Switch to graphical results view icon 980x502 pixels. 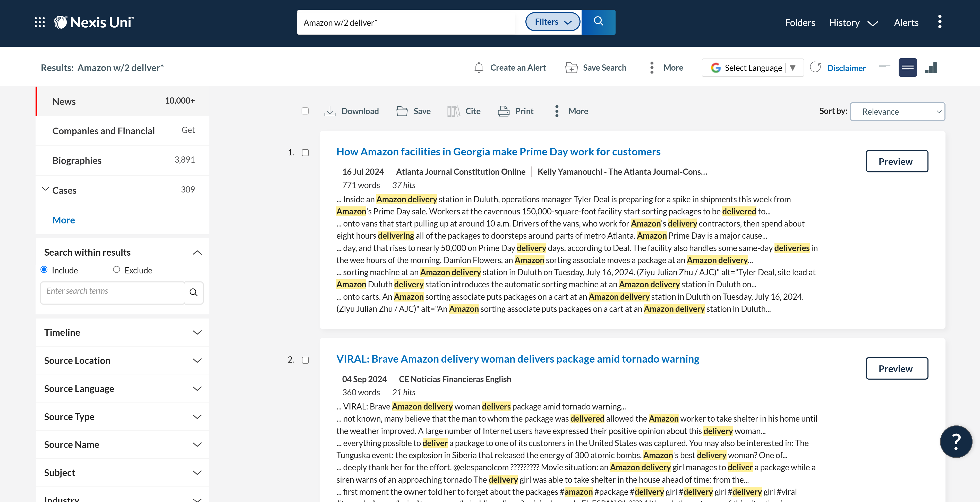(931, 67)
